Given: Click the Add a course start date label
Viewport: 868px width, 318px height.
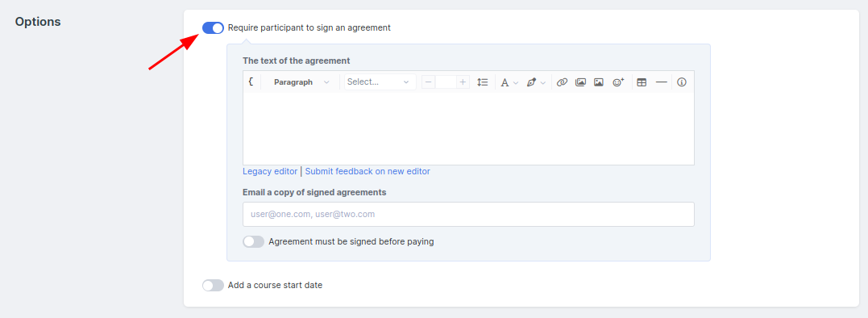Looking at the screenshot, I should [x=275, y=286].
